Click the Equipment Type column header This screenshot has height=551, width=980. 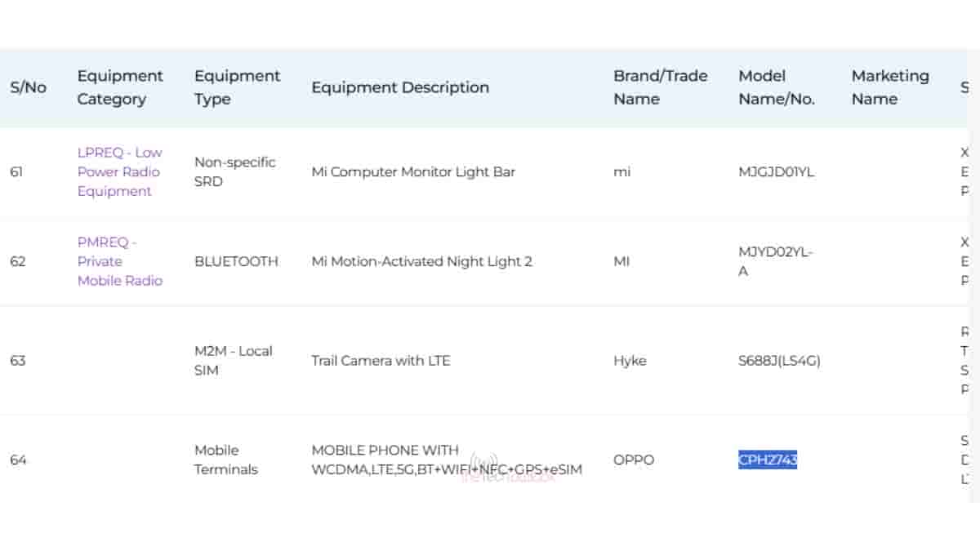237,87
